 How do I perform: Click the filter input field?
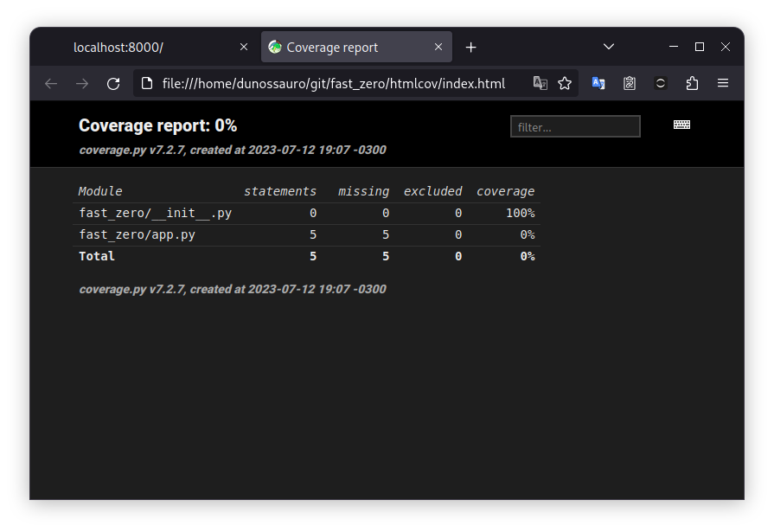[575, 127]
